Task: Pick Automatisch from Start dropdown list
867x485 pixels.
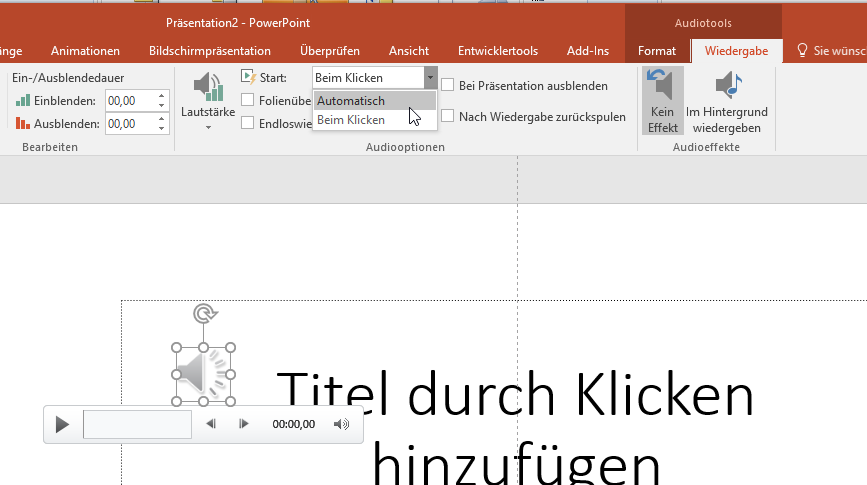Action: click(375, 101)
